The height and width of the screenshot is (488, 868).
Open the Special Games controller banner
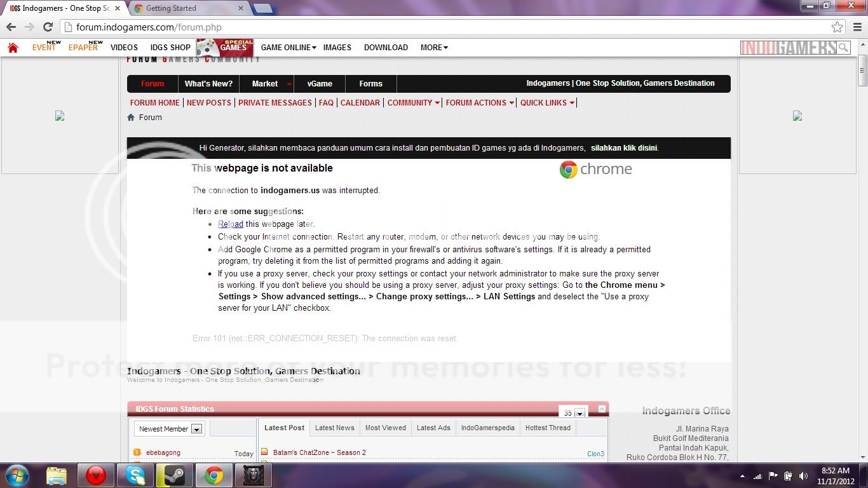[x=225, y=47]
